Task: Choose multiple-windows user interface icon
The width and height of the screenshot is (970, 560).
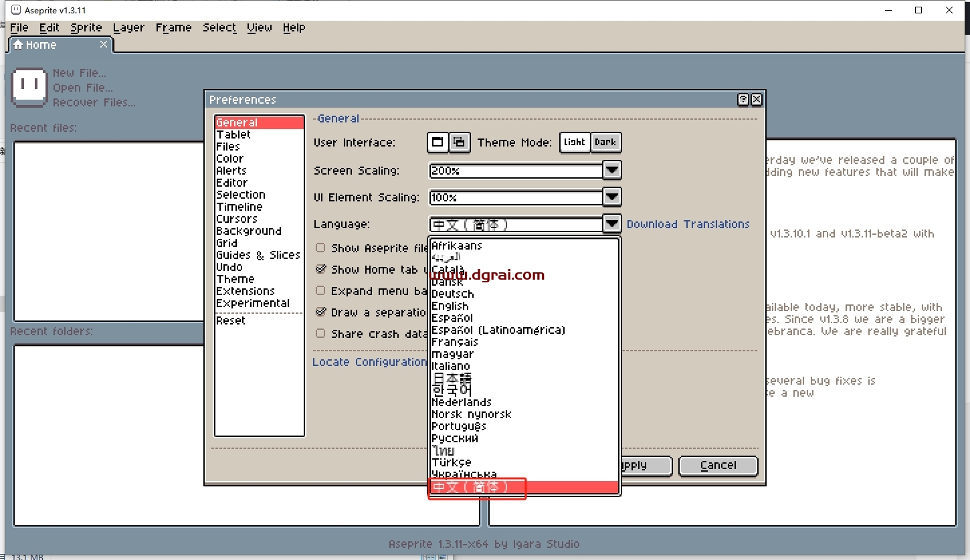Action: (x=459, y=142)
